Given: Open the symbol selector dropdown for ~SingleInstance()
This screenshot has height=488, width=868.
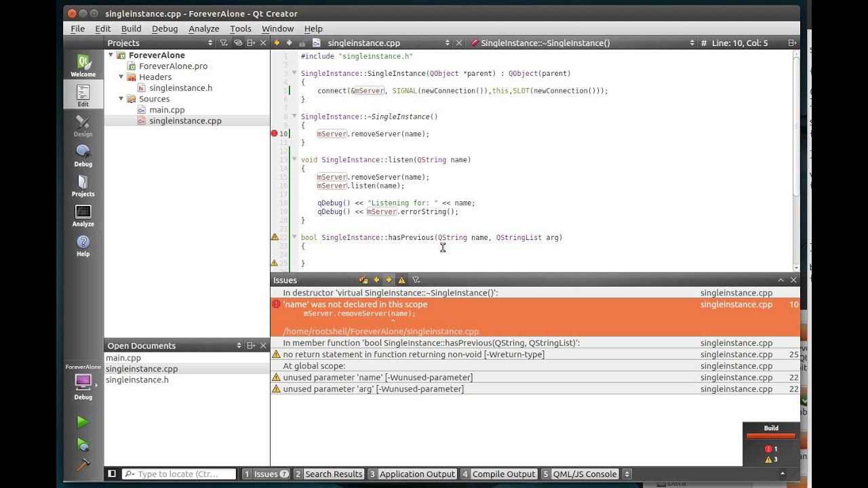Looking at the screenshot, I should tap(581, 43).
